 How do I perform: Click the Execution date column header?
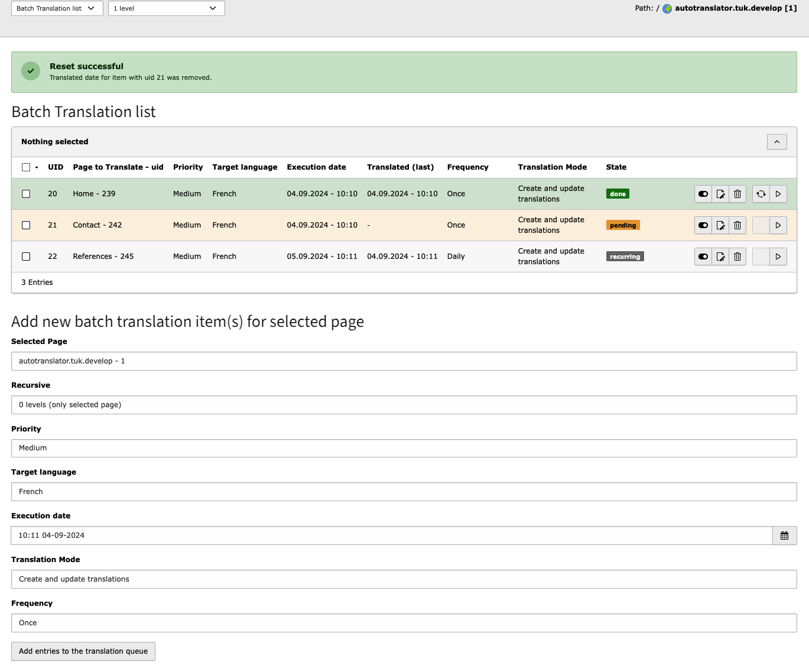[x=316, y=167]
